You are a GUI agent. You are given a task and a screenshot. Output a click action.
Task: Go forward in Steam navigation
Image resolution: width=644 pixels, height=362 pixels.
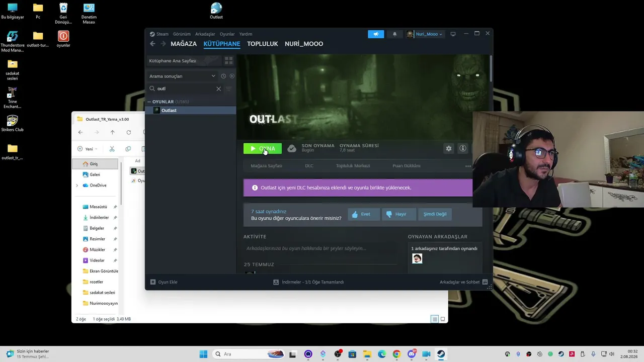tap(163, 44)
